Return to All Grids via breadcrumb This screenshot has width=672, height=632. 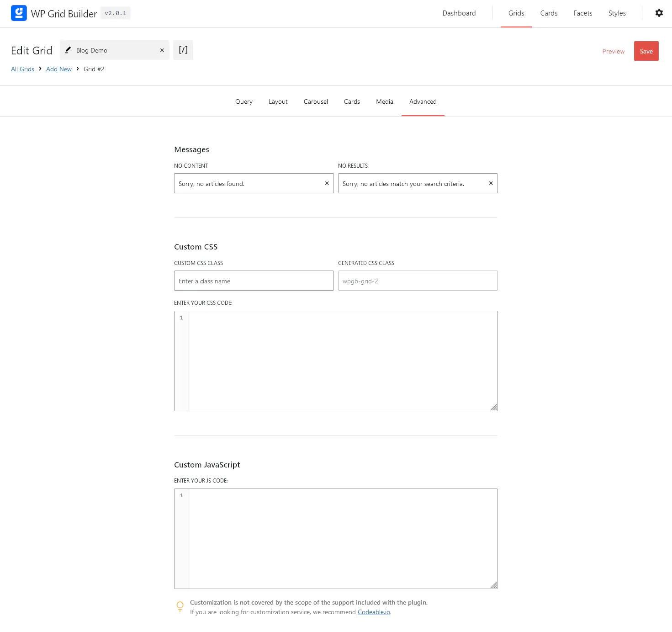point(22,69)
